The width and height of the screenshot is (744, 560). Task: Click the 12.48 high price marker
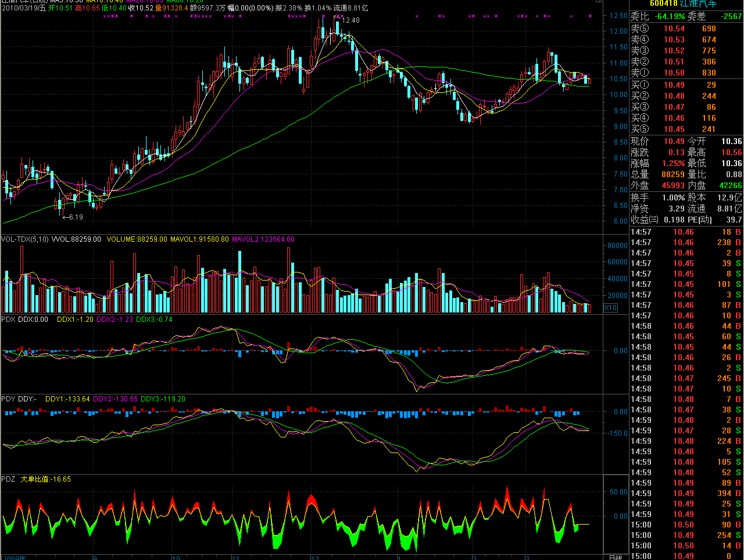pos(350,20)
